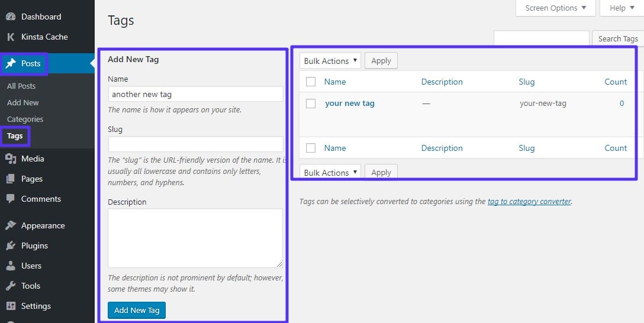Go to All Posts in sidebar
The image size is (644, 323).
(21, 86)
